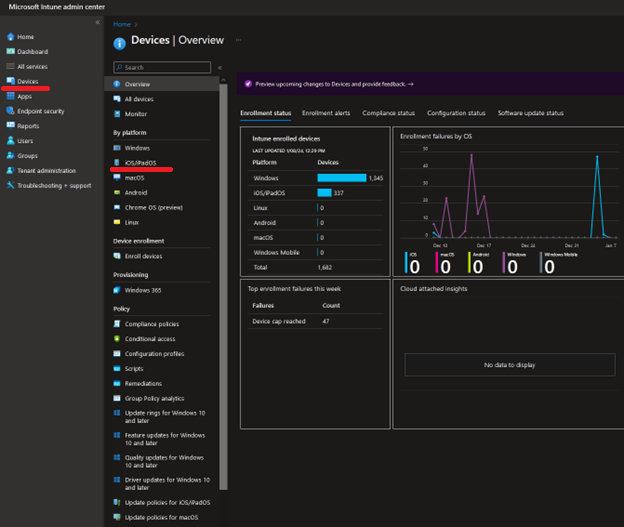Select the Android platform icon
The width and height of the screenshot is (624, 527).
click(117, 192)
